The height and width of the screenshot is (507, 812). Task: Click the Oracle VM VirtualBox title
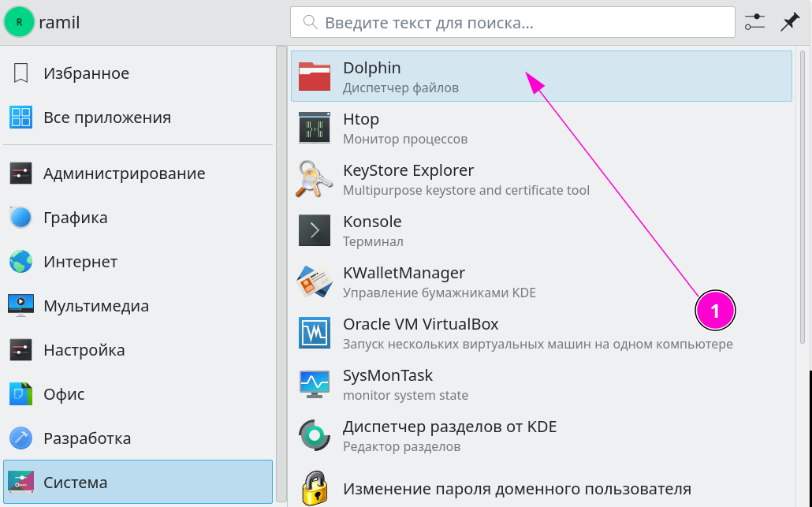pos(420,324)
